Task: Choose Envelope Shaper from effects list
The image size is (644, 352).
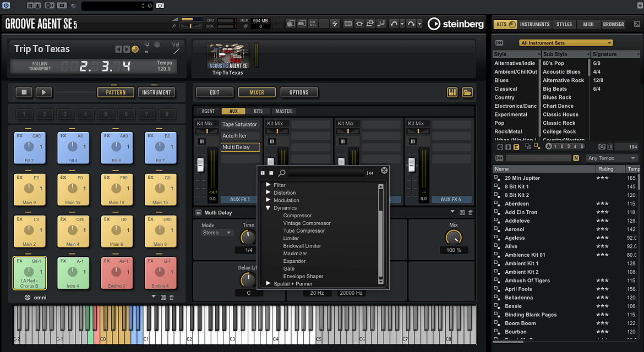Action: coord(303,276)
